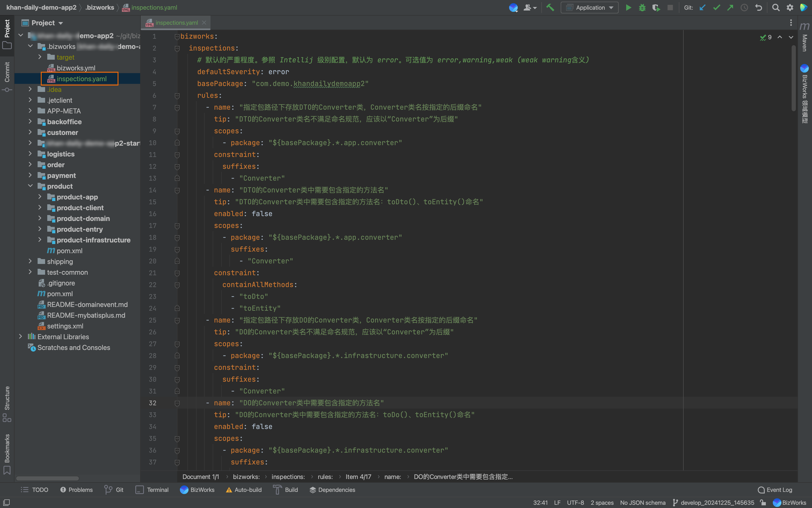The height and width of the screenshot is (508, 812).
Task: Click Git branch develop_20241225_145635 widget
Action: (x=713, y=503)
